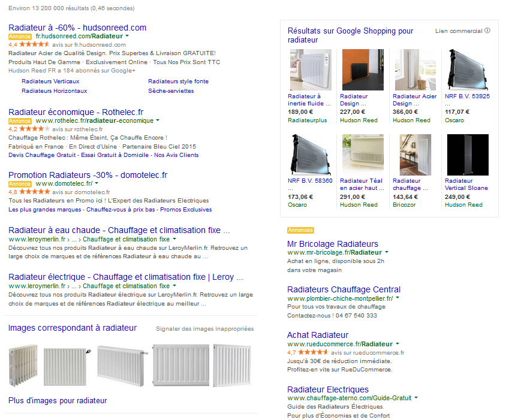Viewport: 515px width, 420px height.
Task: Click Radiateur Téal en acier haut title
Action: click(x=362, y=185)
